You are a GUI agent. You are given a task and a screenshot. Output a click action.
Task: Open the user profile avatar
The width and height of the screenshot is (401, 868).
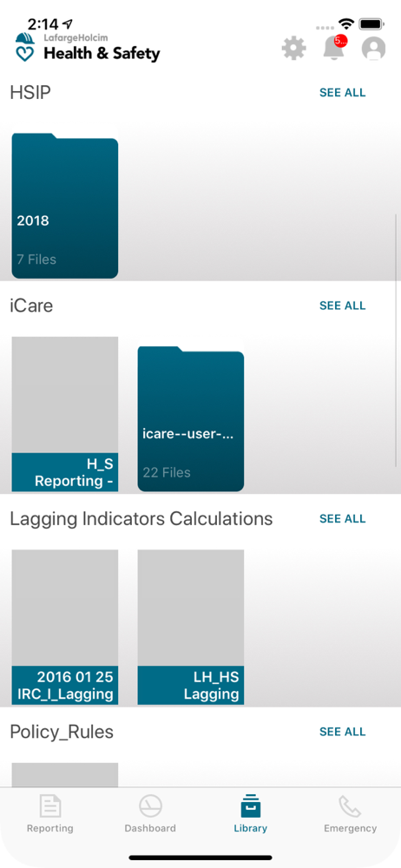tap(373, 49)
